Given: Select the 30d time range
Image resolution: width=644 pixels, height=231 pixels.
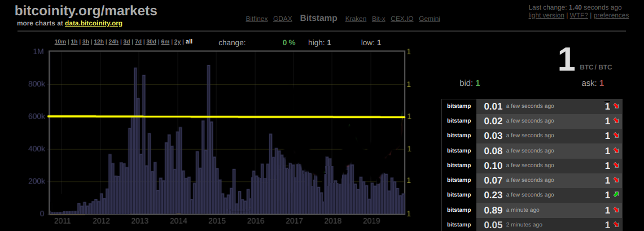Looking at the screenshot, I should tap(151, 42).
